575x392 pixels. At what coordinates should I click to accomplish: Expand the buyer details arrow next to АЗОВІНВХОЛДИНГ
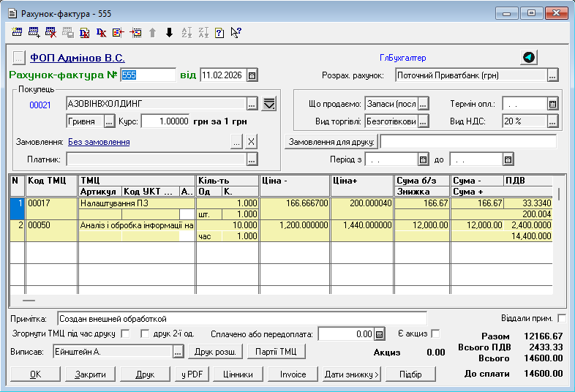coord(268,103)
